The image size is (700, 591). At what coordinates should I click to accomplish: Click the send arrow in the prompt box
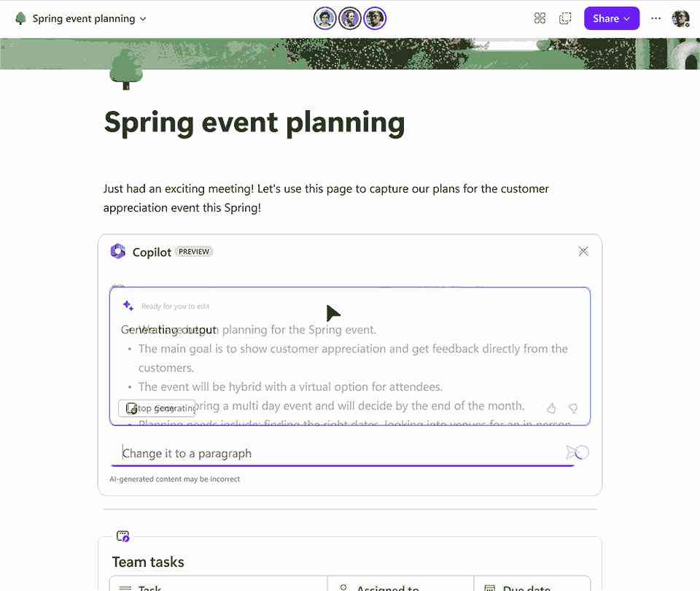(577, 452)
